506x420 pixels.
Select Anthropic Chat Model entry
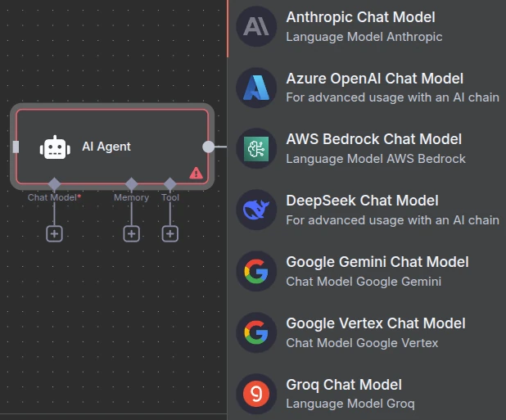(367, 26)
